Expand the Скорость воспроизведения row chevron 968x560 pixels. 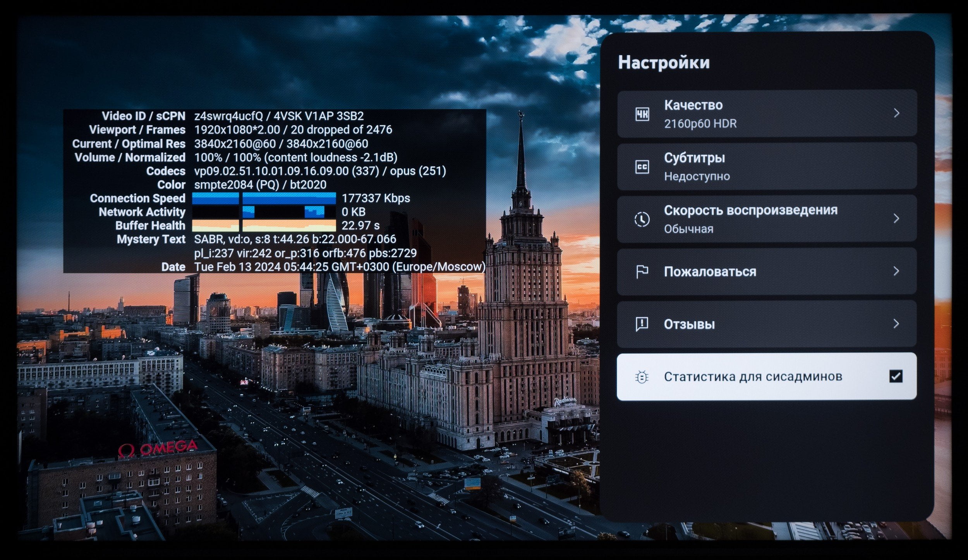(896, 219)
